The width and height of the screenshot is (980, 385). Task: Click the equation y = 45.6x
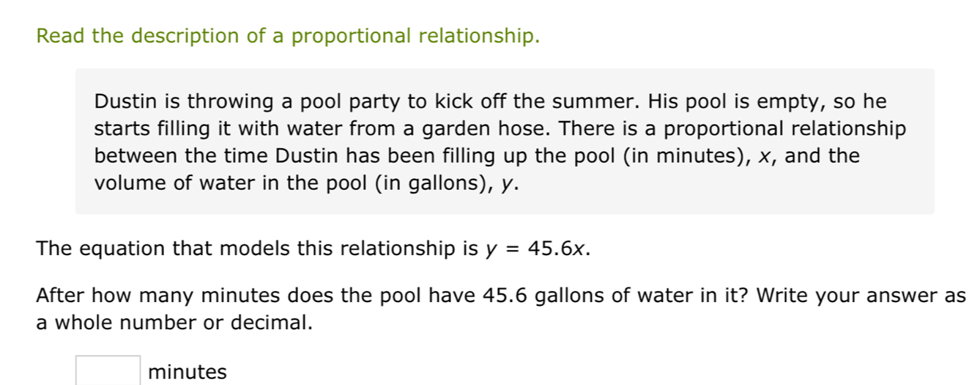coord(538,249)
